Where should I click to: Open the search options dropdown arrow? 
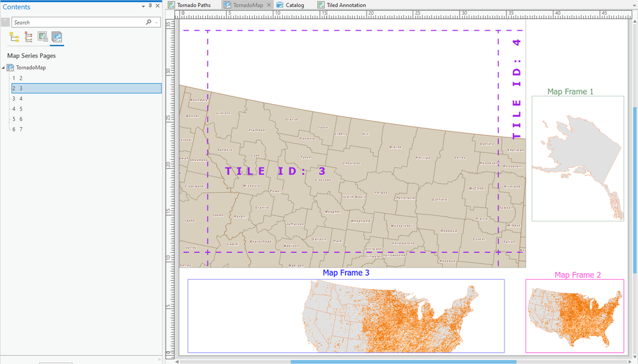pyautogui.click(x=156, y=22)
